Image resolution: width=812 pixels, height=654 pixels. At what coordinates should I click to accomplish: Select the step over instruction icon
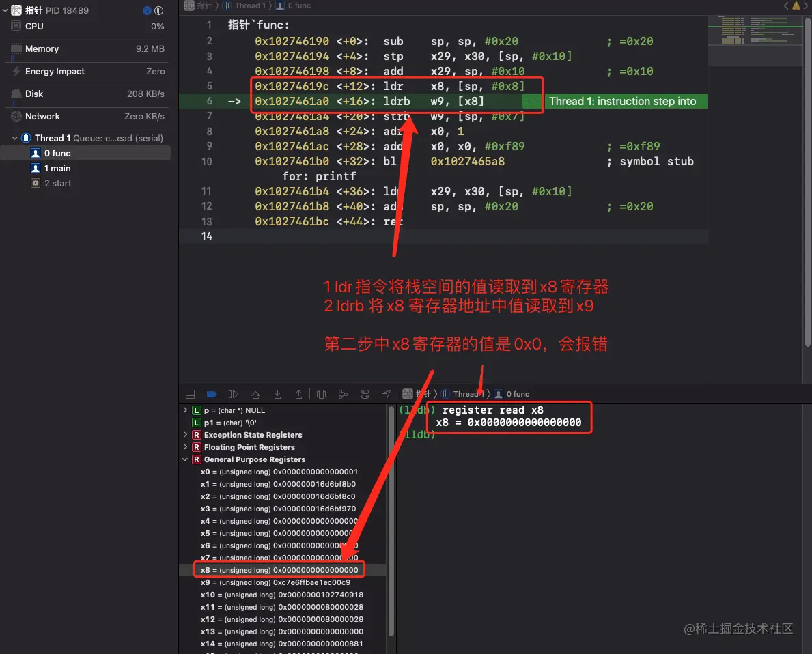[x=255, y=394]
